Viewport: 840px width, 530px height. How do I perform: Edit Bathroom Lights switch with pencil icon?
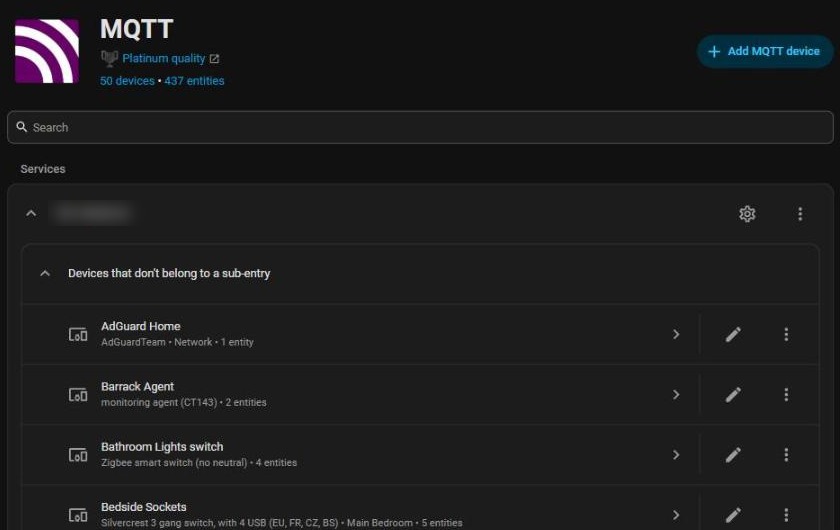click(733, 455)
